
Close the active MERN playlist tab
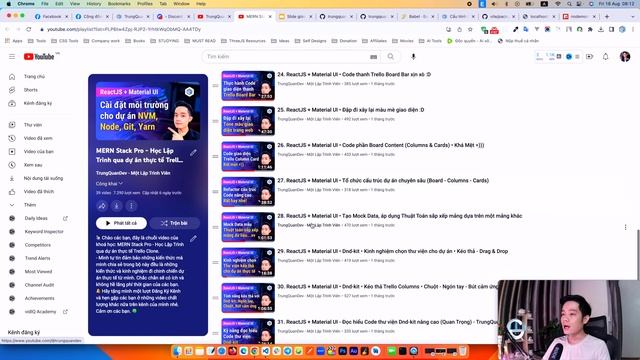(270, 17)
